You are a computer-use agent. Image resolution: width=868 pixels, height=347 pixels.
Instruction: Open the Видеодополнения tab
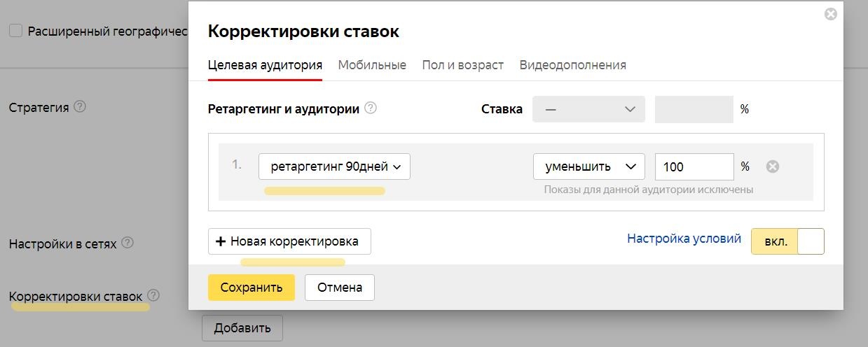[x=572, y=65]
